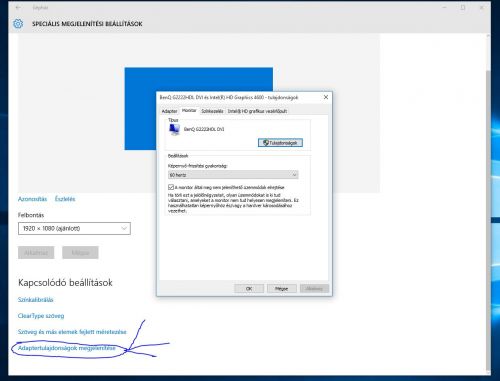The width and height of the screenshot is (500, 381).
Task: Click the back arrow in Settings title bar
Action: (x=18, y=7)
